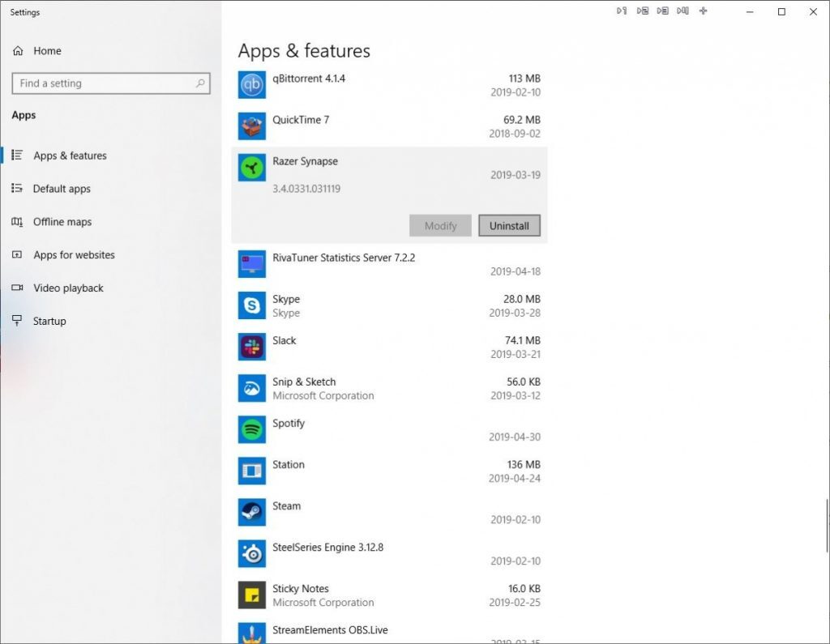Click the SteelSeries Engine app icon

pyautogui.click(x=252, y=553)
